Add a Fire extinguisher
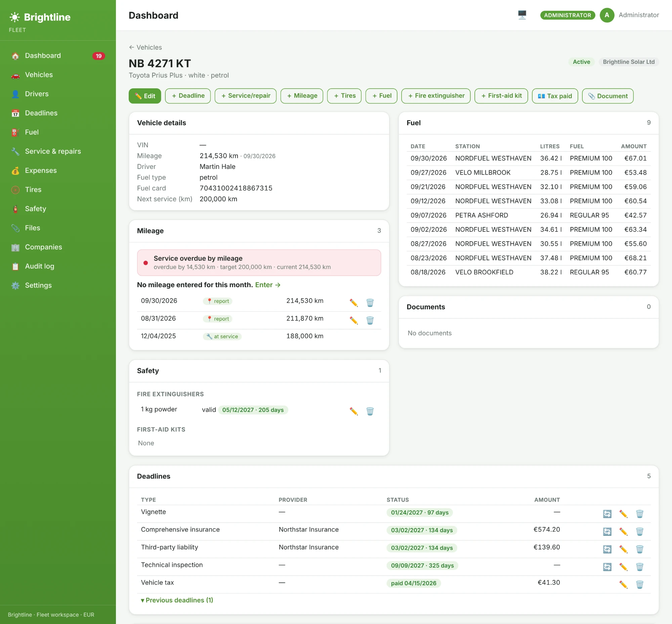The height and width of the screenshot is (624, 672). 436,96
